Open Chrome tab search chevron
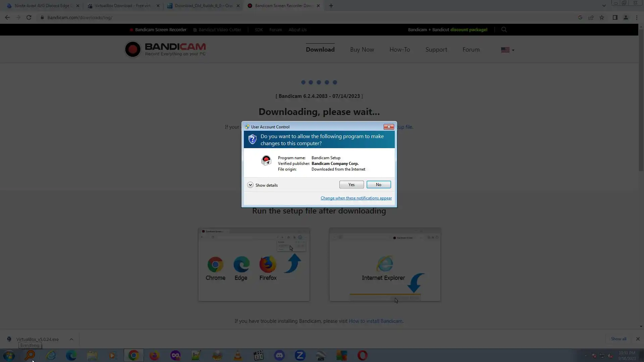This screenshot has height=362, width=644. 604,6
